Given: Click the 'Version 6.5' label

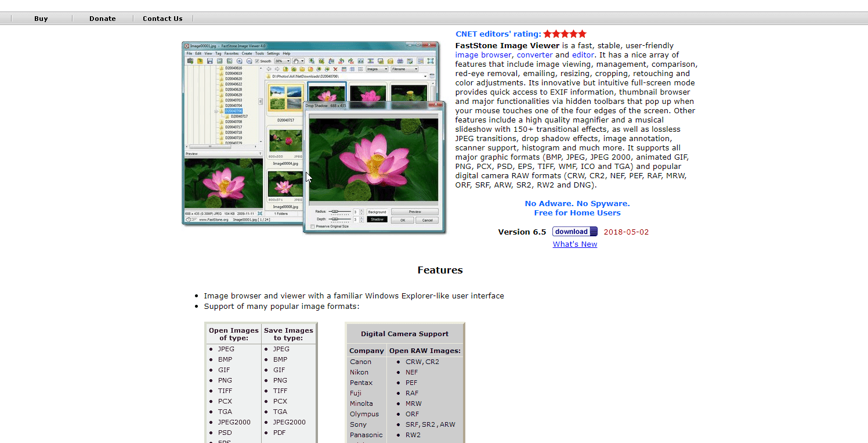Looking at the screenshot, I should [x=522, y=232].
